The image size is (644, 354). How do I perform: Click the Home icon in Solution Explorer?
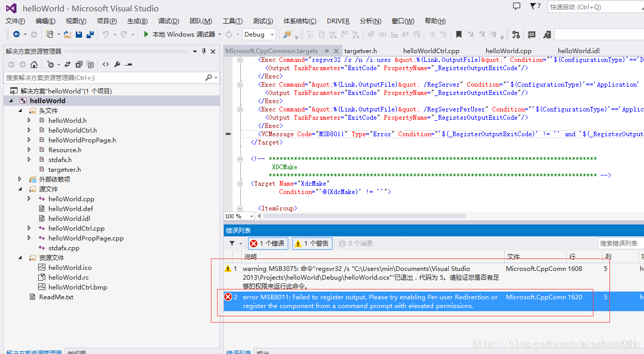click(34, 65)
